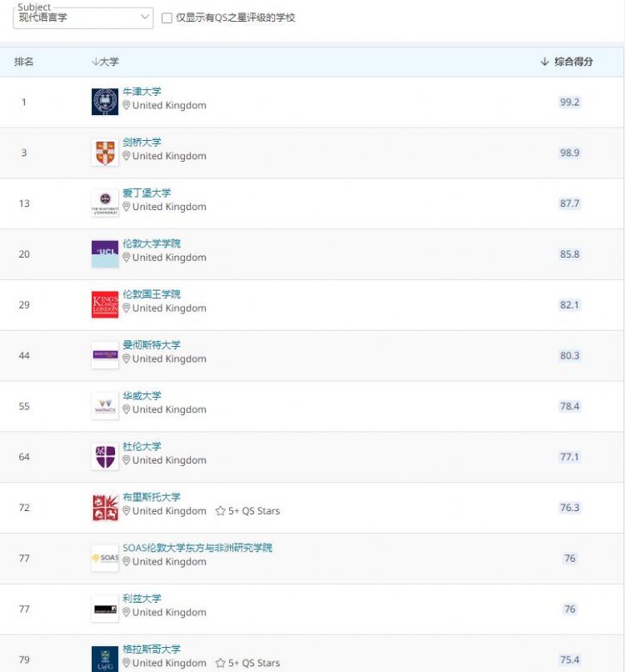The width and height of the screenshot is (625, 672).
Task: Click the University of Glasgow crest logo
Action: (x=103, y=658)
